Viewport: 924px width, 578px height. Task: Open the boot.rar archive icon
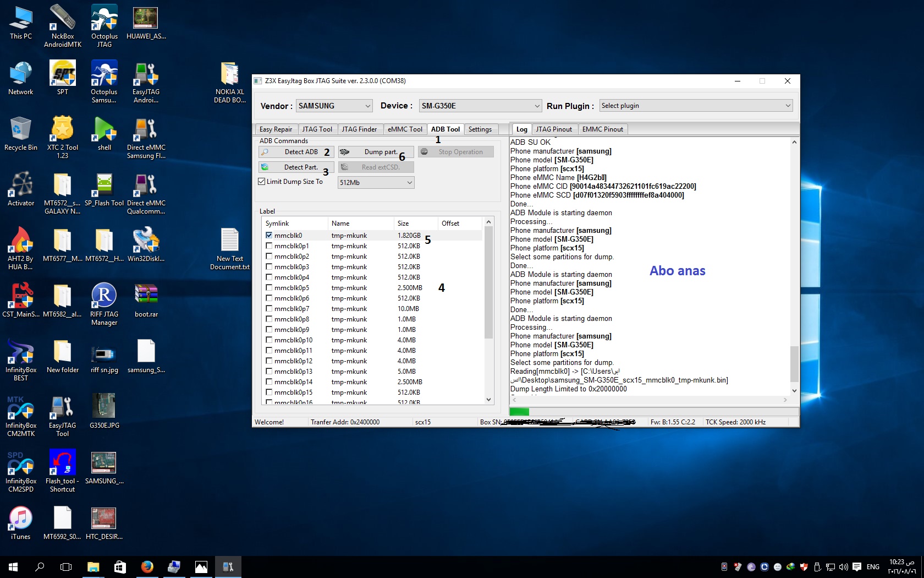coord(146,301)
